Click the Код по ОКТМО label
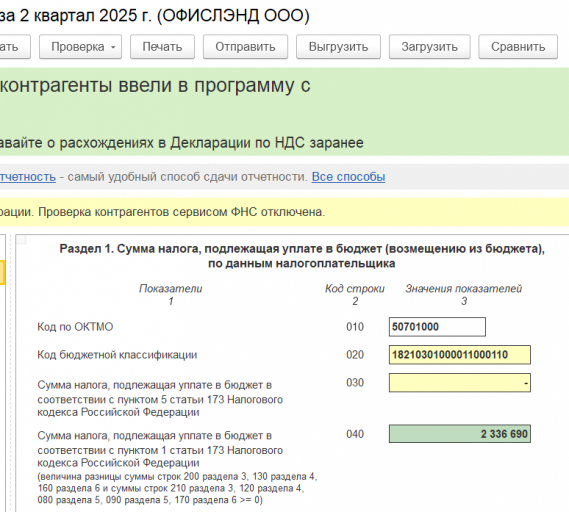This screenshot has width=569, height=512. click(x=75, y=327)
